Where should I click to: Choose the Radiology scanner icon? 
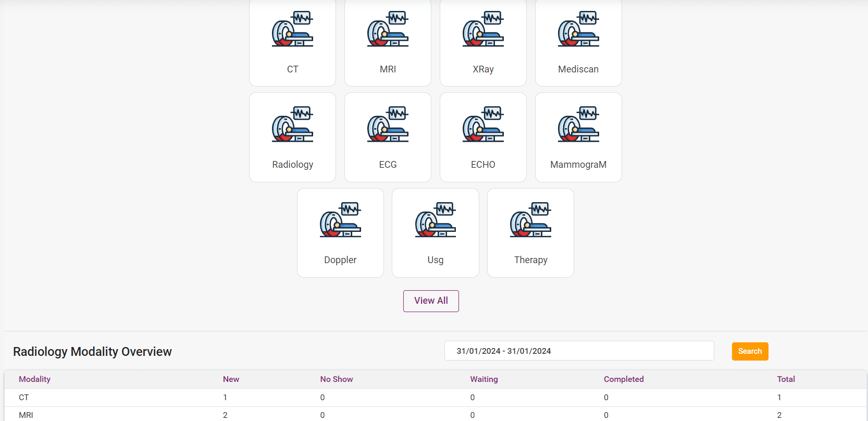point(292,125)
